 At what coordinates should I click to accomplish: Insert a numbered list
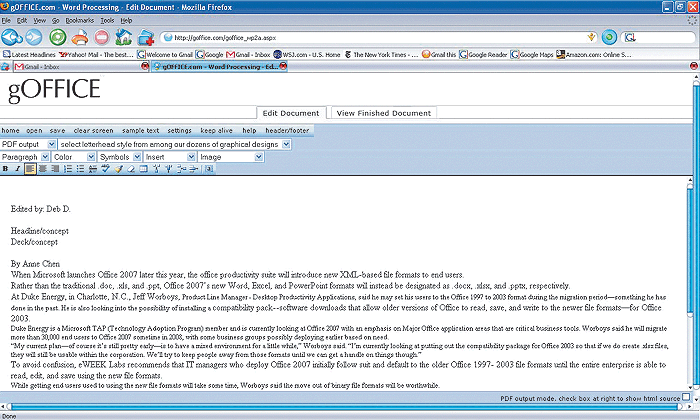click(68, 169)
